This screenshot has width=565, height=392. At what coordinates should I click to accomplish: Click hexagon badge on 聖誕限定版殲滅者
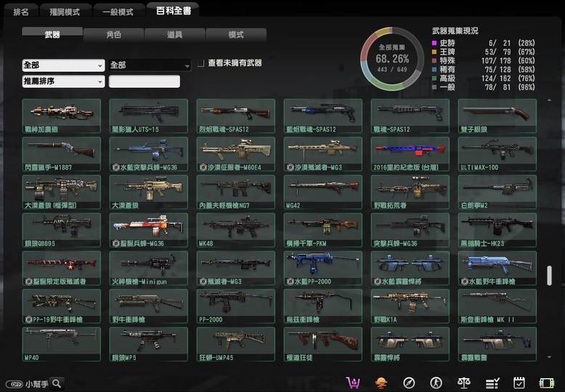28,282
